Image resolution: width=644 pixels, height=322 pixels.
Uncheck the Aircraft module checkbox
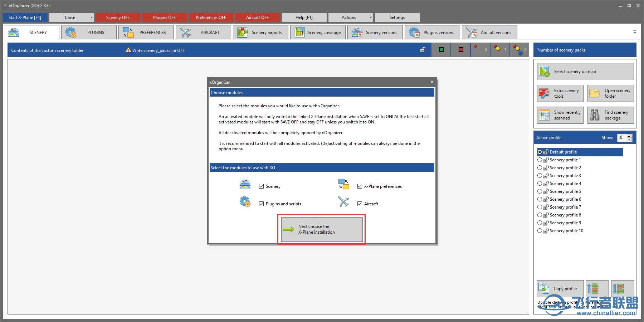tap(360, 204)
